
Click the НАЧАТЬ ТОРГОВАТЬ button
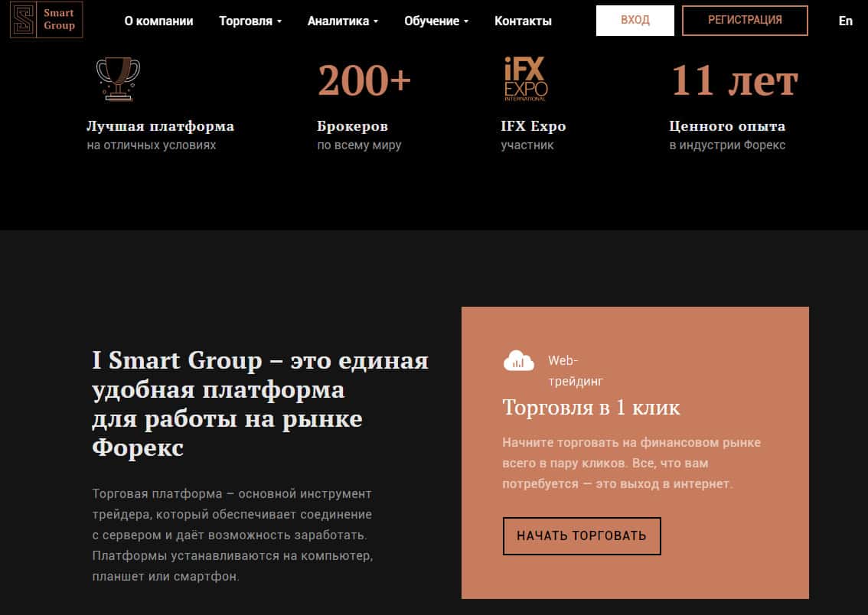click(582, 536)
